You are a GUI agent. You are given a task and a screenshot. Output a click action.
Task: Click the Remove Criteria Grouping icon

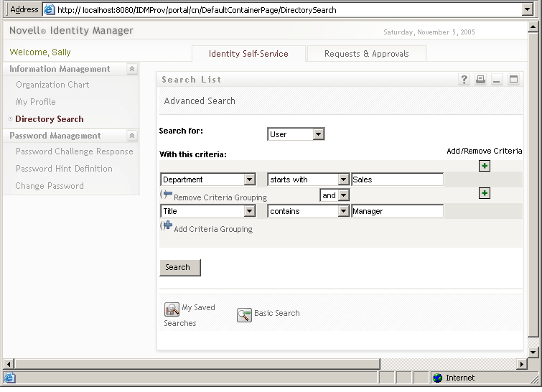(x=167, y=195)
